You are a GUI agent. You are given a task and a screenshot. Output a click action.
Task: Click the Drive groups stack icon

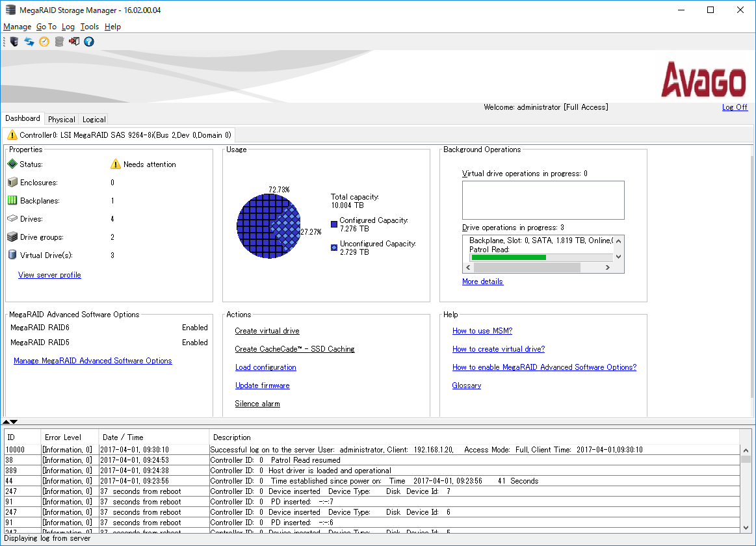click(12, 237)
